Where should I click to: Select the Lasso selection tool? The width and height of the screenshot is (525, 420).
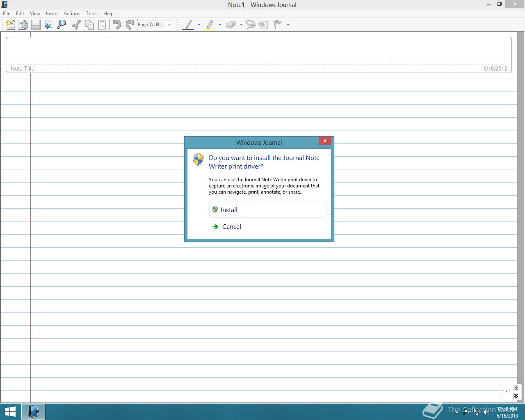pyautogui.click(x=250, y=25)
